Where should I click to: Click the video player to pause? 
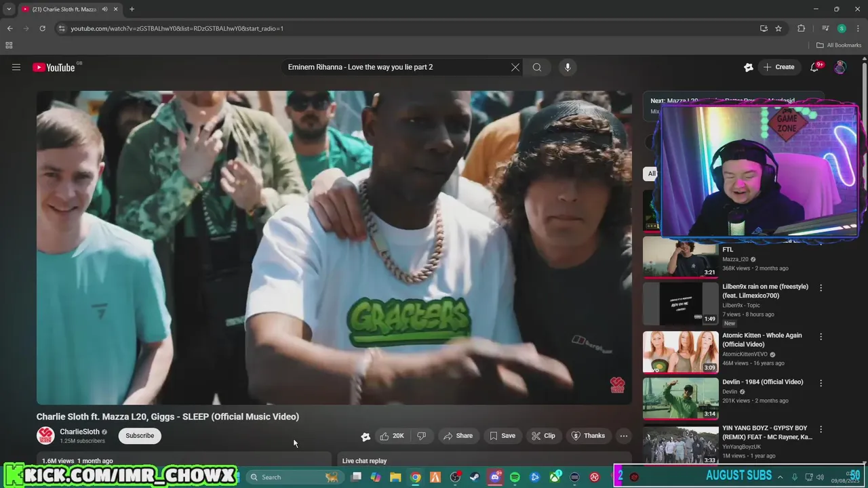[334, 247]
